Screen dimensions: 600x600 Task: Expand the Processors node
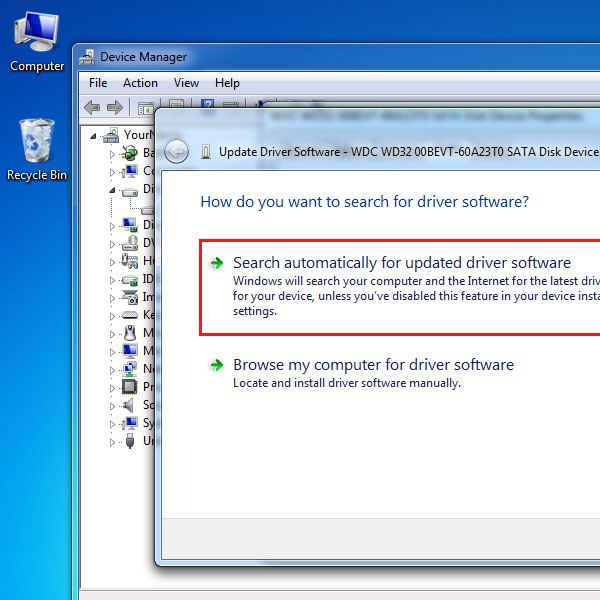coord(112,388)
